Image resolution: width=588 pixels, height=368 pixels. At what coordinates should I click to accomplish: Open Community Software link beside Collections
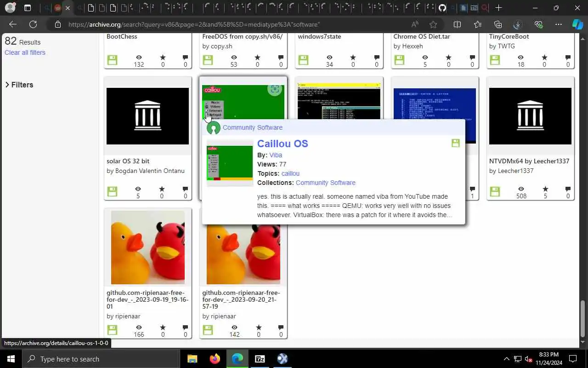click(326, 183)
